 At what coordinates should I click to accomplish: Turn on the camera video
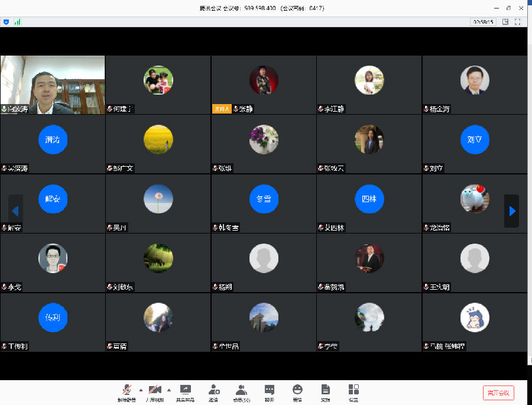point(155,391)
